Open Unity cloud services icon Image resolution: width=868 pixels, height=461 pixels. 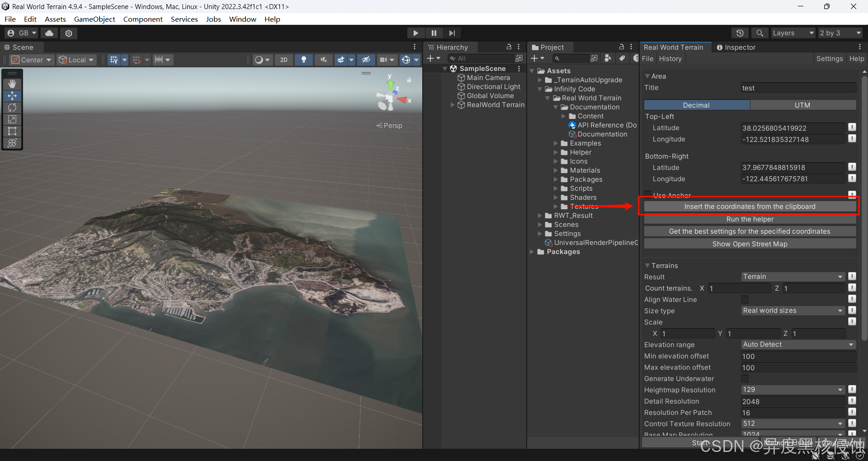click(49, 33)
